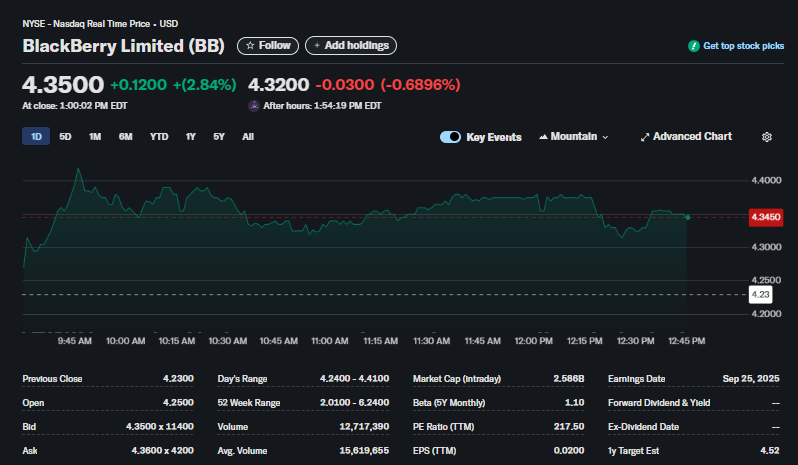Click the green top stock picks badge icon
This screenshot has width=798, height=465.
tap(693, 46)
